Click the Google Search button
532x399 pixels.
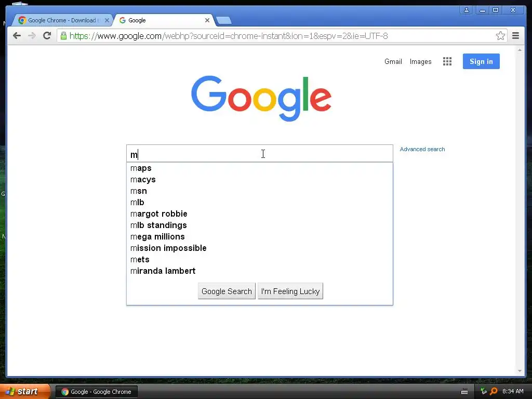pos(227,291)
